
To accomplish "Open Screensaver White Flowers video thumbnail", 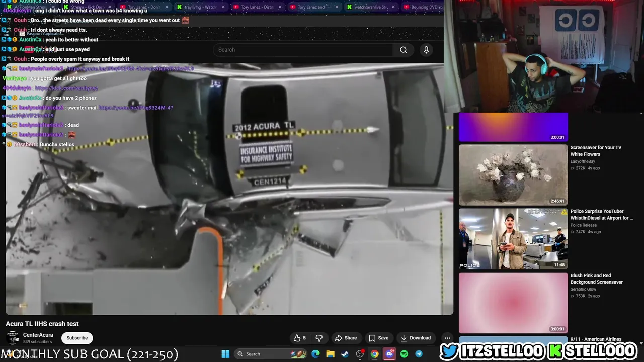I will (x=513, y=175).
